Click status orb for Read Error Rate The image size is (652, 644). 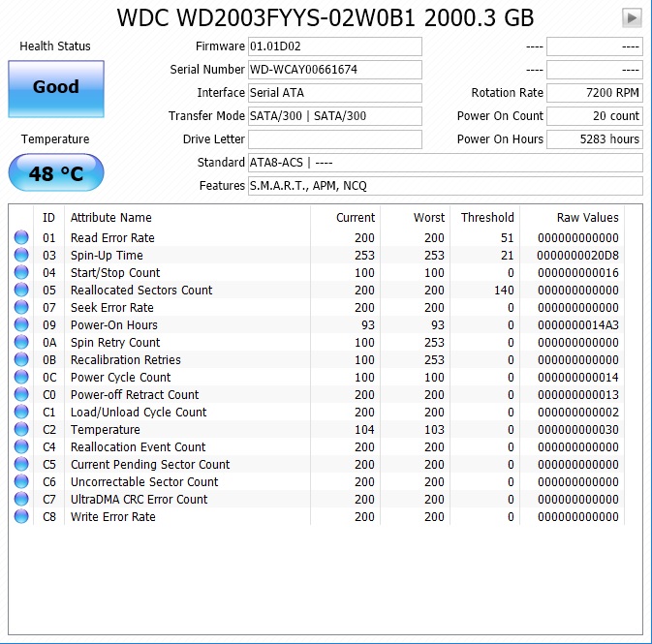tap(21, 237)
